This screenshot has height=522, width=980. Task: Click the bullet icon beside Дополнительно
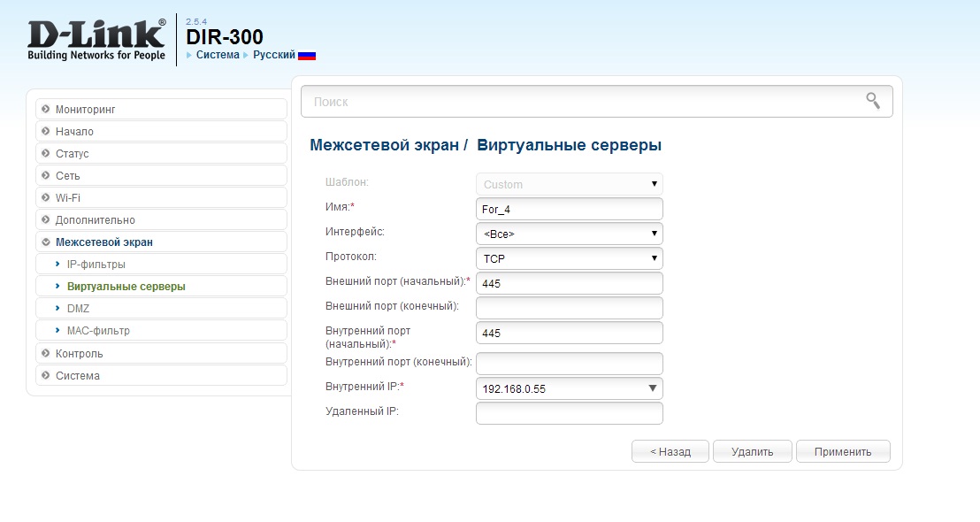click(x=46, y=219)
